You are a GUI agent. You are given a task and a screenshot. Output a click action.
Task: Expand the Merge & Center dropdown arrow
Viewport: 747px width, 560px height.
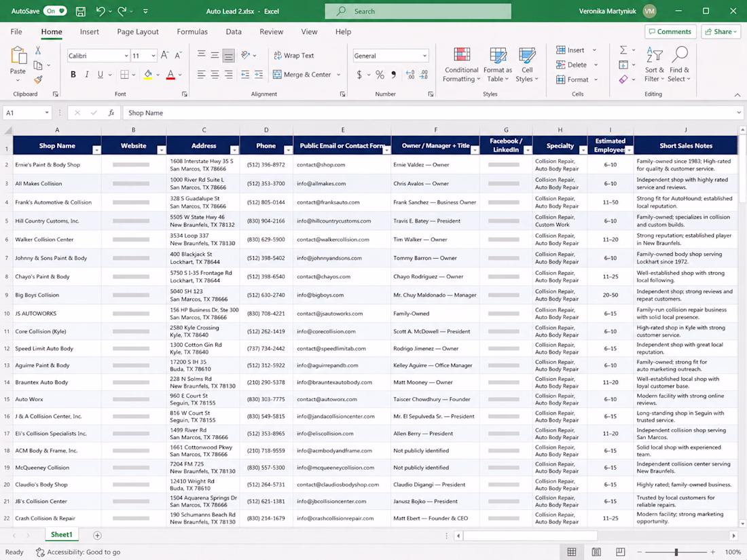(339, 74)
